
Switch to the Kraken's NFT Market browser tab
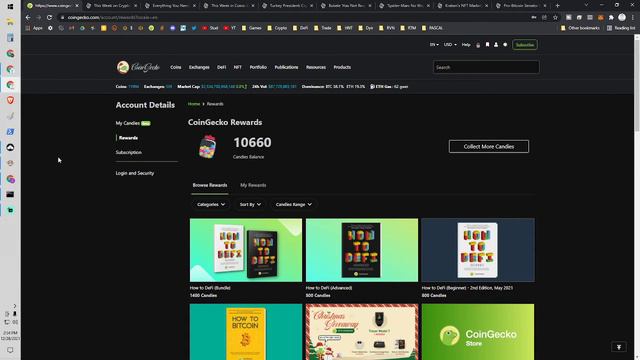[x=462, y=6]
